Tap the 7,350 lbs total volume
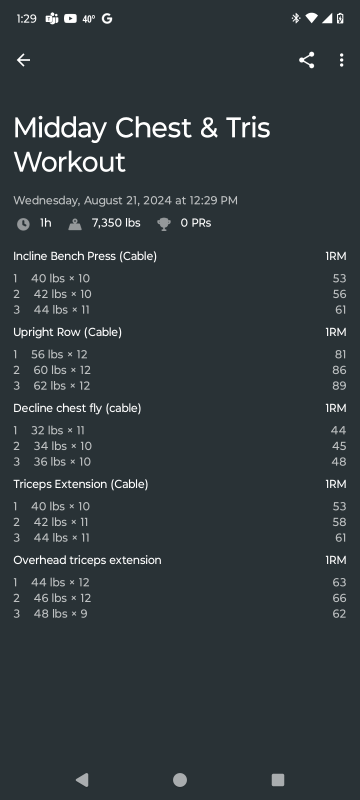This screenshot has height=800, width=360. pos(116,223)
